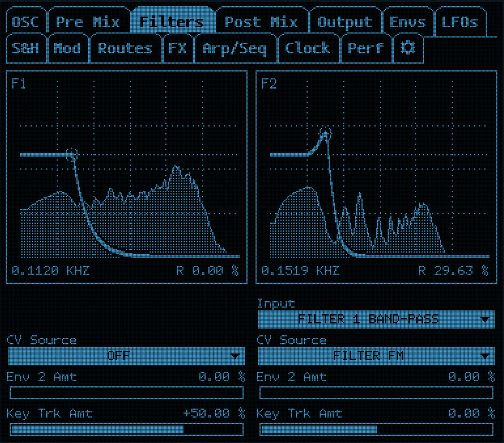Switch to the Routes tab
504x443 pixels.
[126, 48]
